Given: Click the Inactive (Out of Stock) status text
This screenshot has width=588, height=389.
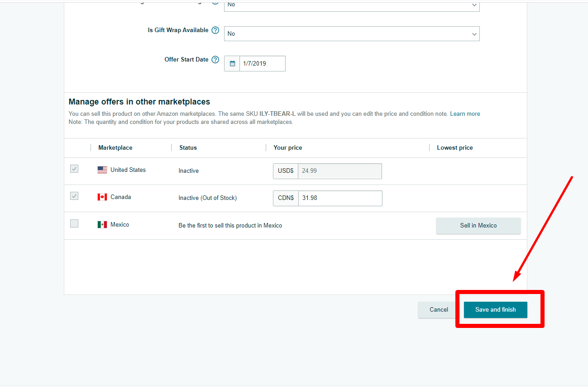Looking at the screenshot, I should tap(208, 198).
